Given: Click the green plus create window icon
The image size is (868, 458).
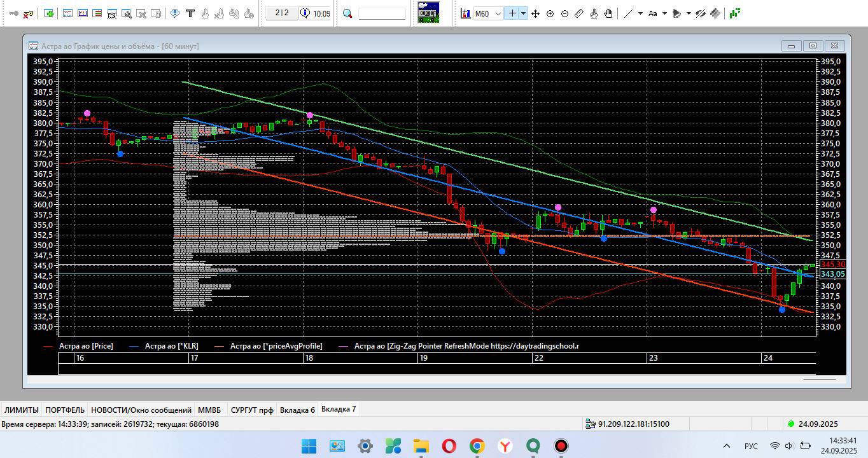Looking at the screenshot, I should click(49, 13).
